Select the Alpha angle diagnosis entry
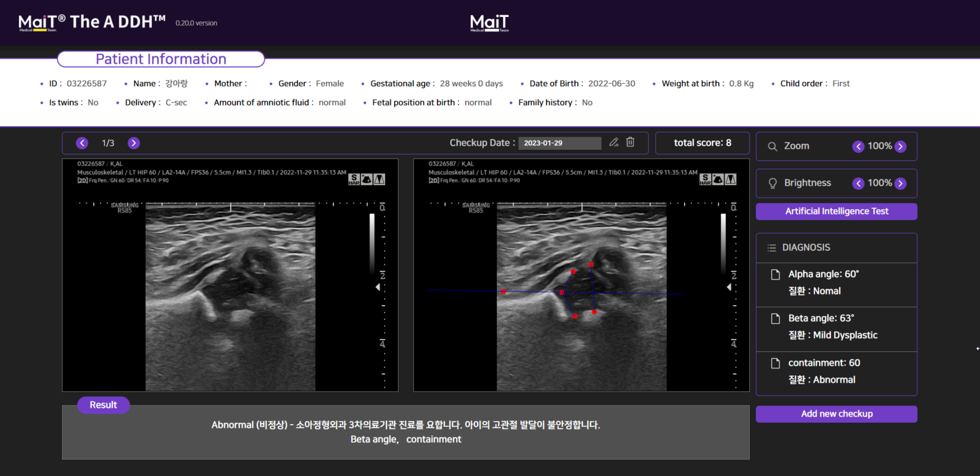Screen dimensions: 980x476 pos(823,274)
